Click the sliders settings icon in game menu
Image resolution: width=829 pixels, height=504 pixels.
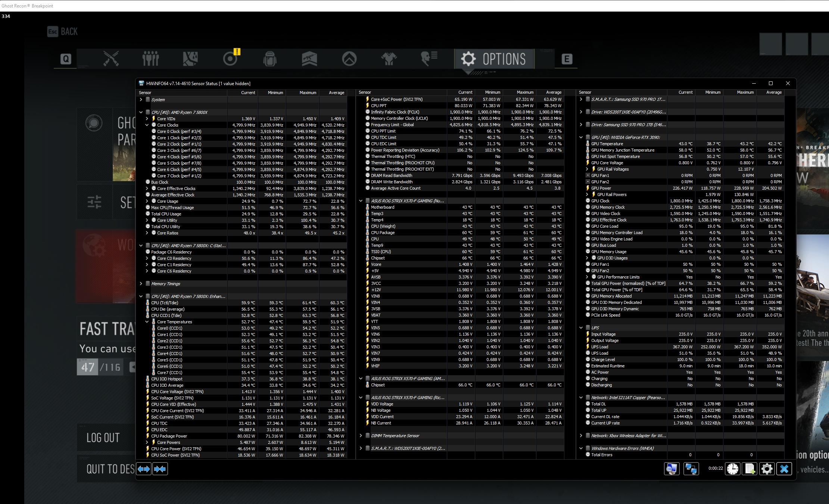click(94, 202)
